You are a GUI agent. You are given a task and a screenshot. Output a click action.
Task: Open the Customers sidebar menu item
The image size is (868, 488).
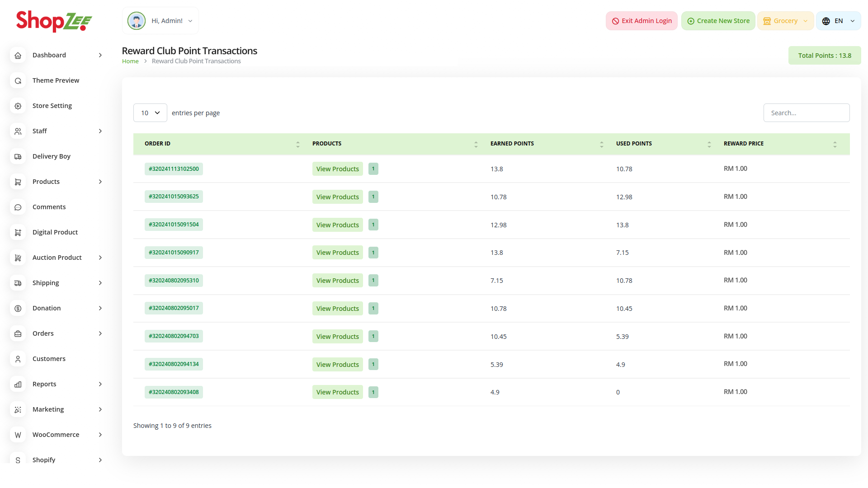(x=49, y=359)
